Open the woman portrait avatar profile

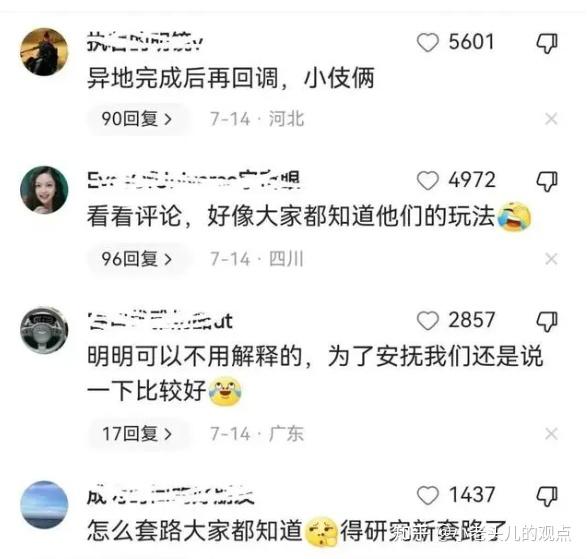click(x=44, y=190)
